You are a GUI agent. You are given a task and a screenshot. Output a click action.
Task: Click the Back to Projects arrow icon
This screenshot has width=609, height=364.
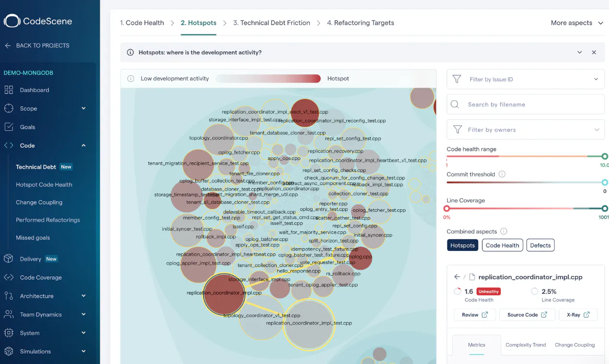point(8,45)
